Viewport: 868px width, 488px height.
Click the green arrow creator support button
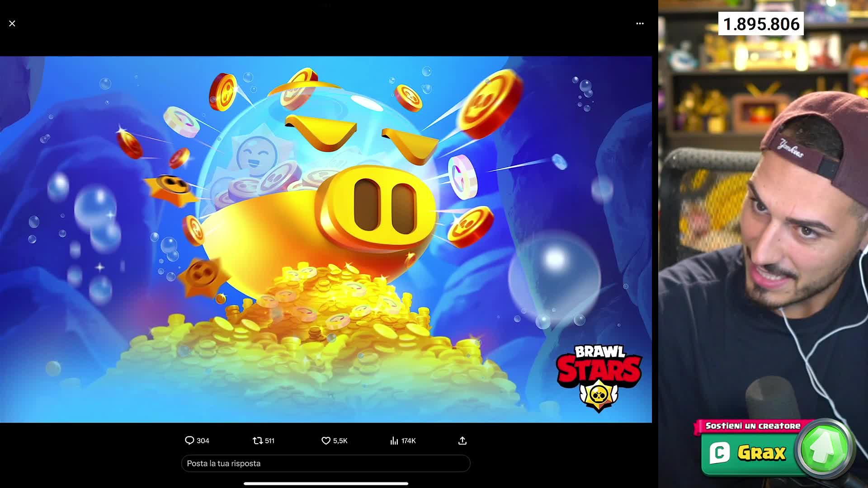824,449
